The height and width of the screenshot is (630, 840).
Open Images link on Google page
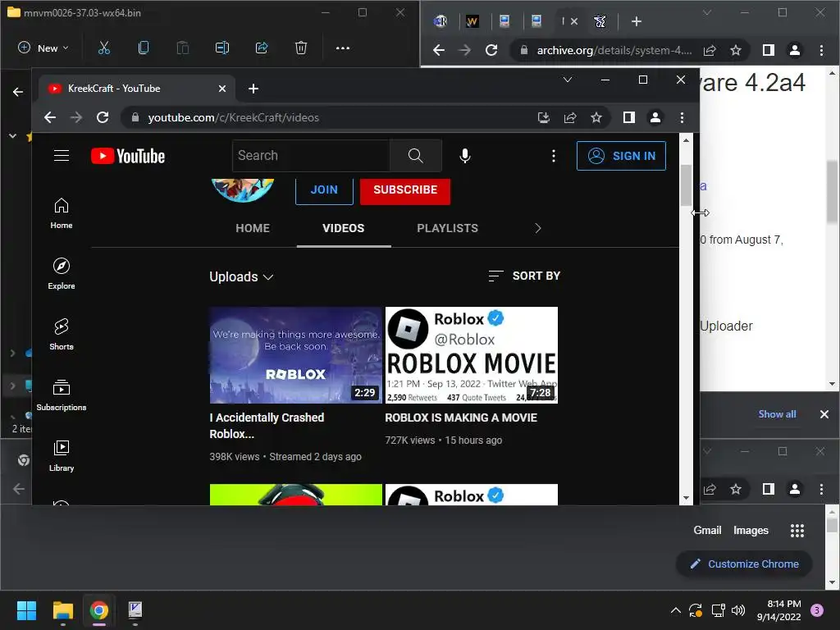click(751, 531)
